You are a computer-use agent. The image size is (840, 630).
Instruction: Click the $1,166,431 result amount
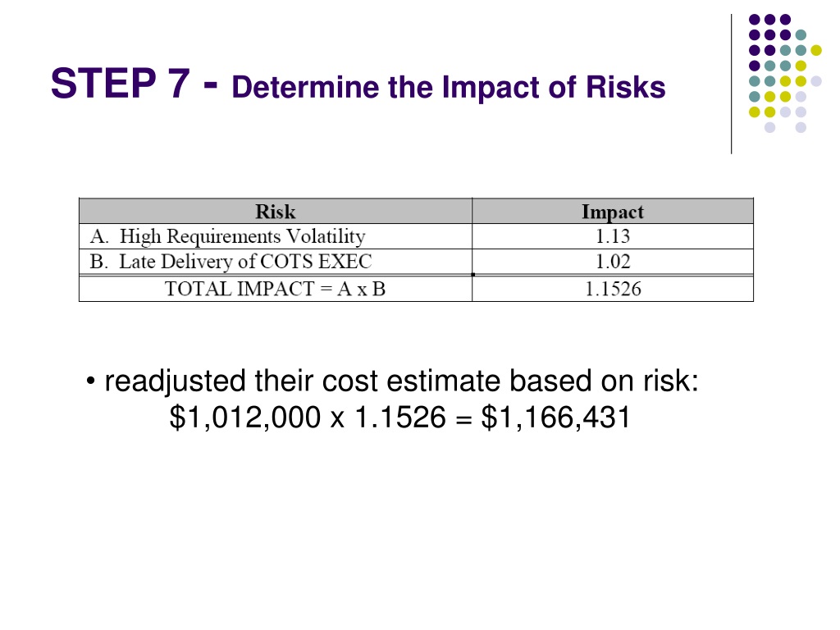pyautogui.click(x=555, y=418)
